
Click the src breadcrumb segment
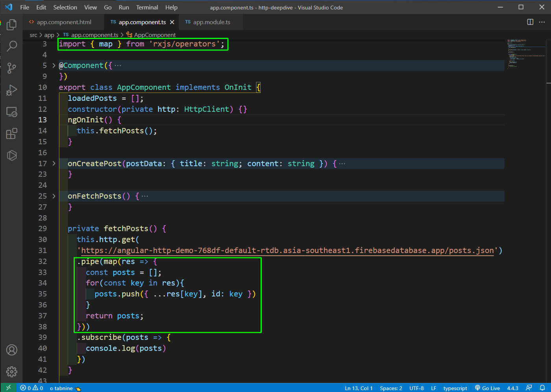pyautogui.click(x=33, y=35)
